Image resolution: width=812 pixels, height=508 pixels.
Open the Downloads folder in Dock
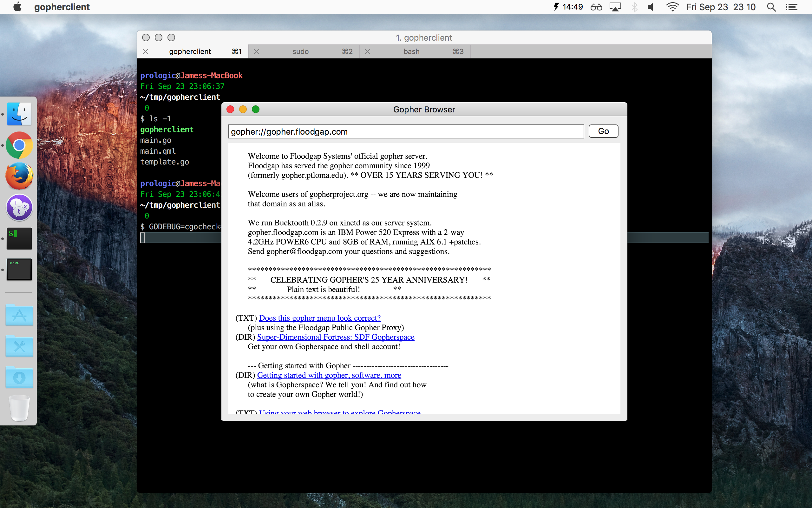tap(19, 377)
